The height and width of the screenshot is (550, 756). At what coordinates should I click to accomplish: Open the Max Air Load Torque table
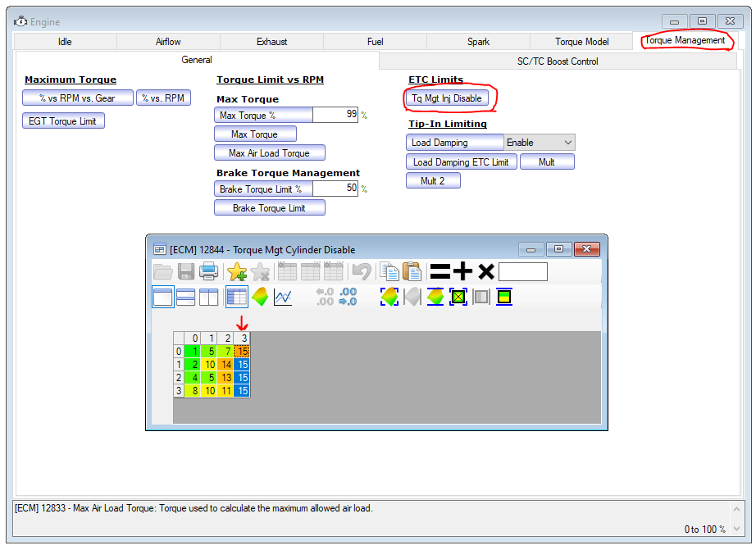tap(270, 152)
